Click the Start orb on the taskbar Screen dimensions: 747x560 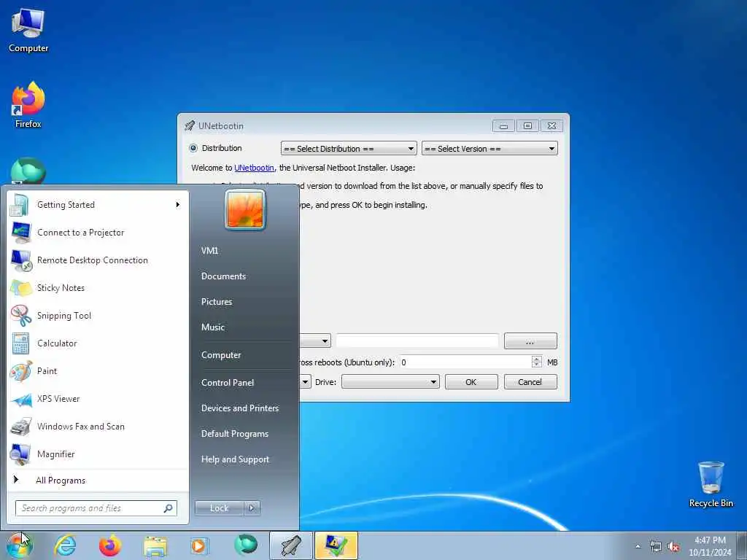tap(20, 545)
